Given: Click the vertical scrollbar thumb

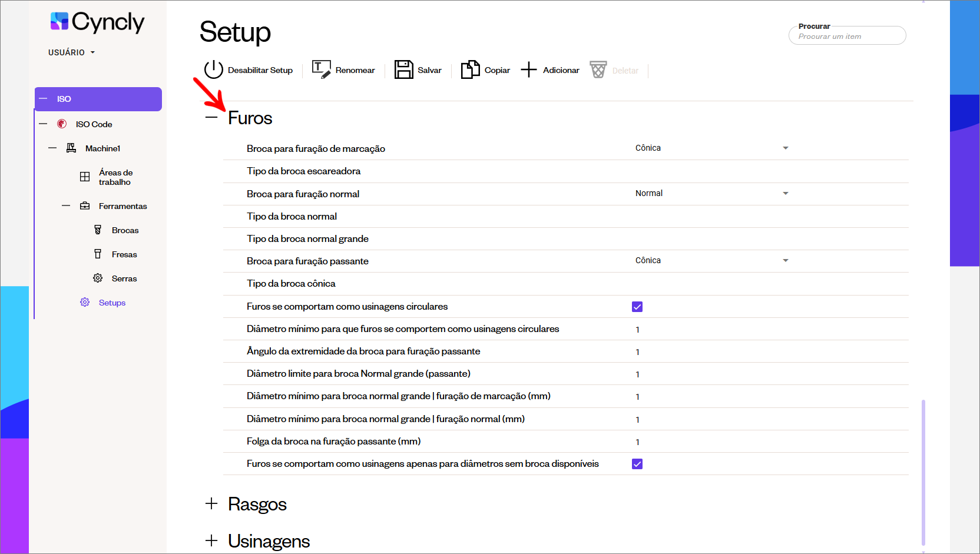Looking at the screenshot, I should coord(923,473).
